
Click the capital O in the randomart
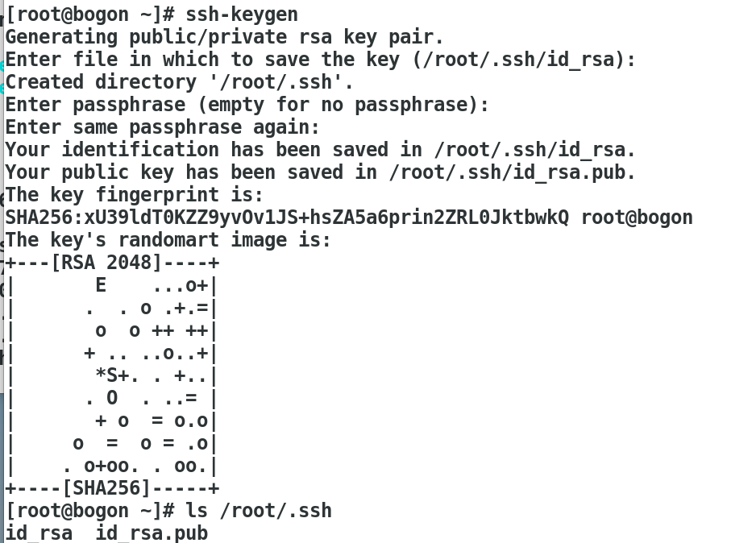coord(112,398)
